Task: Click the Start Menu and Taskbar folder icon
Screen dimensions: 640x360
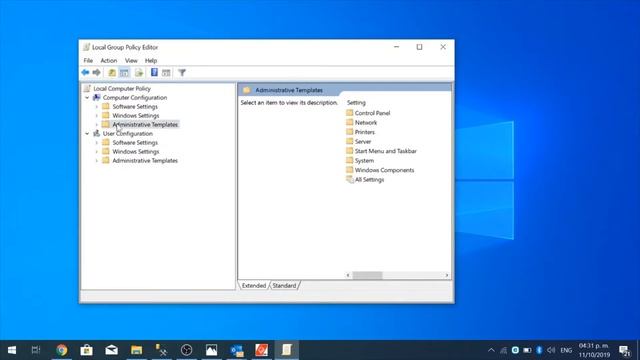Action: point(350,151)
